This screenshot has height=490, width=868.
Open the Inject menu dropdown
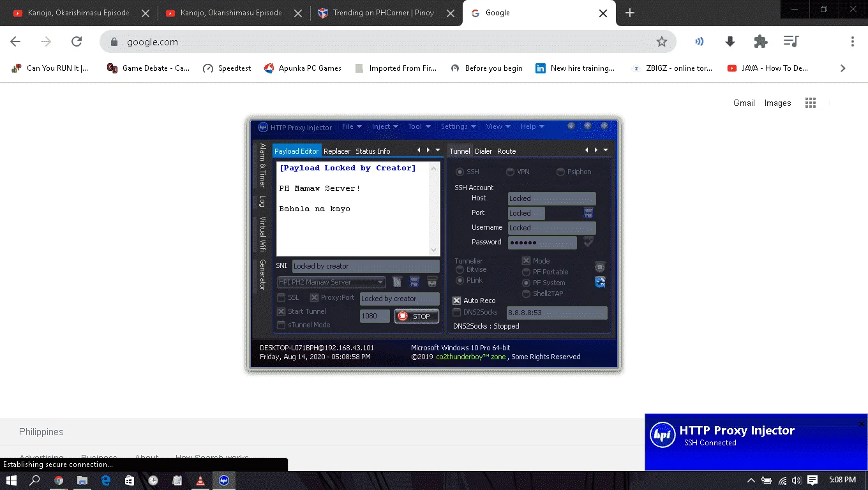pyautogui.click(x=385, y=126)
